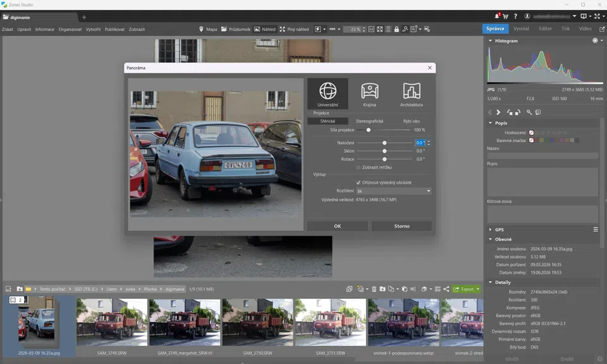Confirm panorama with OK button

tap(338, 226)
